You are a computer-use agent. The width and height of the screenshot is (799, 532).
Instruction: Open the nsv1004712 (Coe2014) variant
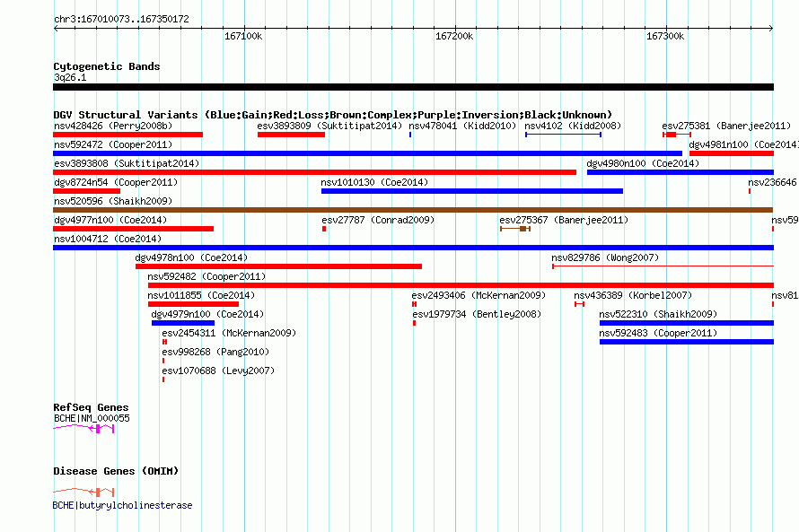(x=108, y=239)
